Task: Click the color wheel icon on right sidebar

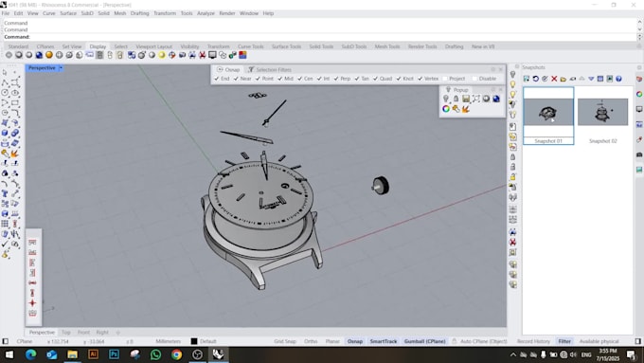Action: [639, 94]
